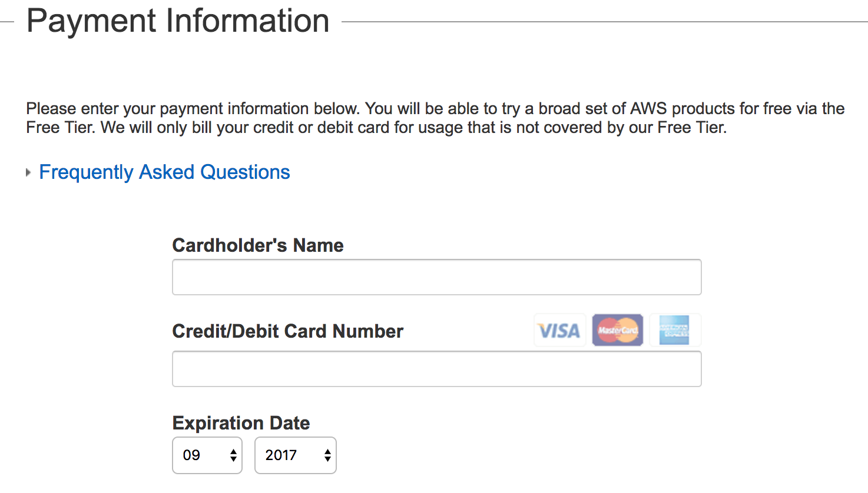The width and height of the screenshot is (868, 493).
Task: Click the Expiration Date label
Action: coord(241,423)
